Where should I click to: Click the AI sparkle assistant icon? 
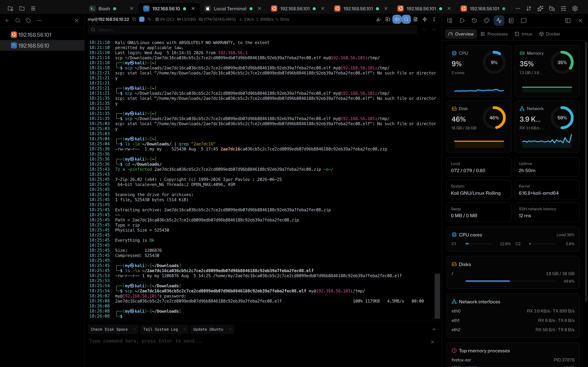540,9
